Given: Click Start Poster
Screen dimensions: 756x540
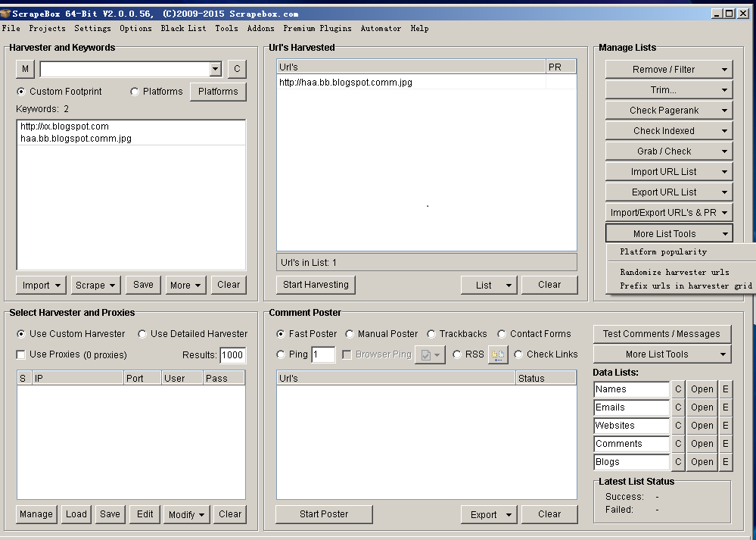Looking at the screenshot, I should click(324, 514).
